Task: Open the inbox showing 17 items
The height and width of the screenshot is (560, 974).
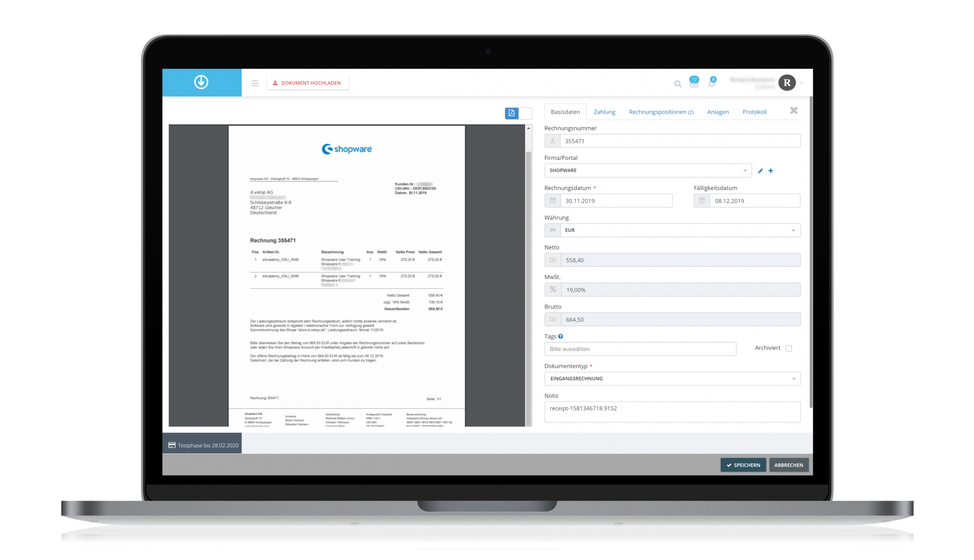Action: (x=694, y=85)
